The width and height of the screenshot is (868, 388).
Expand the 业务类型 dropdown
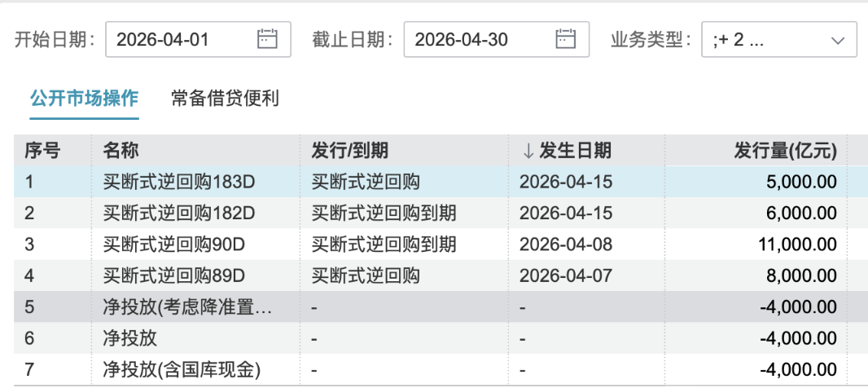[x=837, y=39]
